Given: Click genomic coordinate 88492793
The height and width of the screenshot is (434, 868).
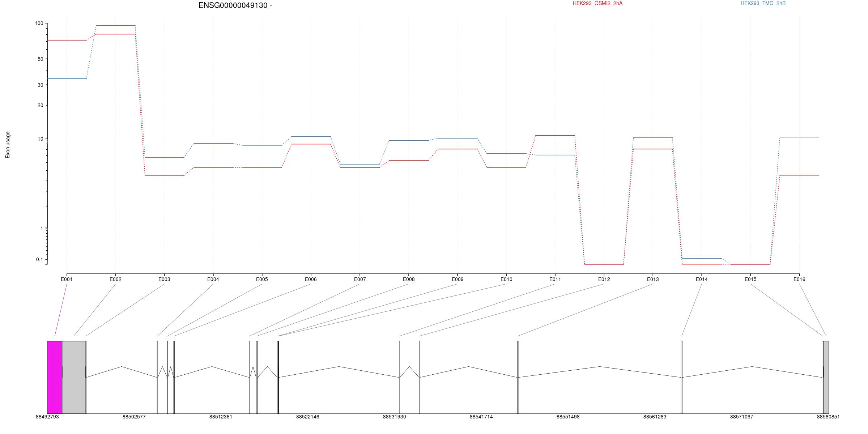Looking at the screenshot, I should click(47, 417).
